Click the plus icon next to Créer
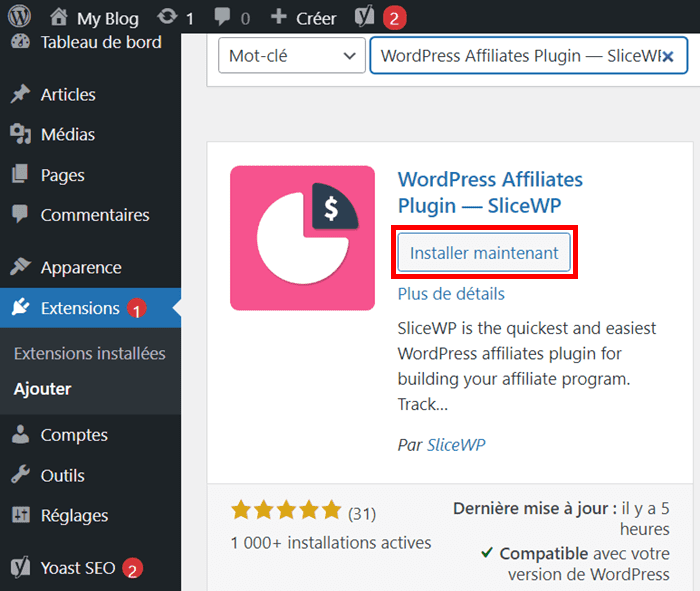700x591 pixels. point(278,17)
